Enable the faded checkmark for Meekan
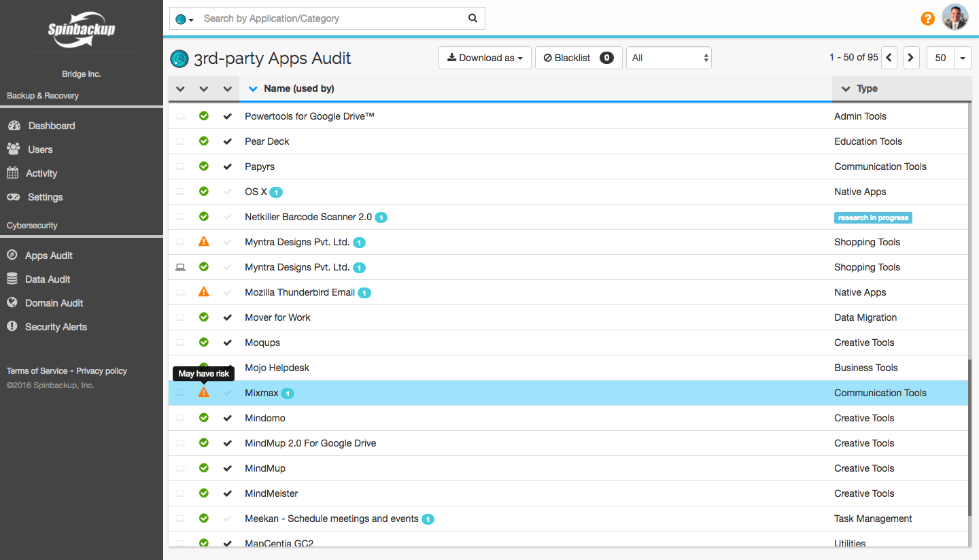 [228, 519]
